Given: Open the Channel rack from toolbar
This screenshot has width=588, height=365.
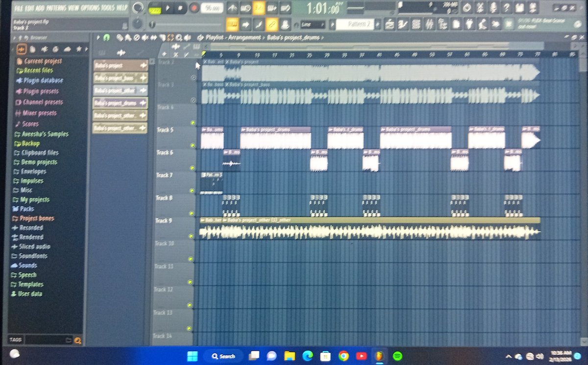Looking at the screenshot, I should click(x=416, y=24).
